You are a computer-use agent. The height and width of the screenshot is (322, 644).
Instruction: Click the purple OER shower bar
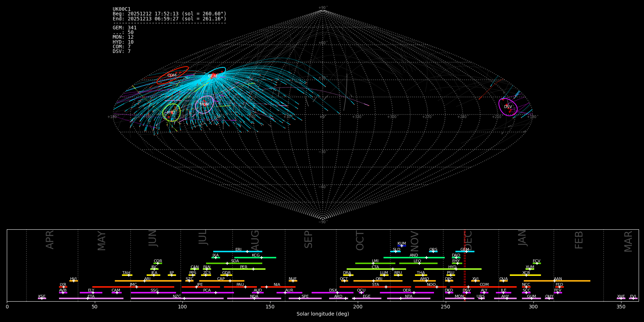click(407, 293)
